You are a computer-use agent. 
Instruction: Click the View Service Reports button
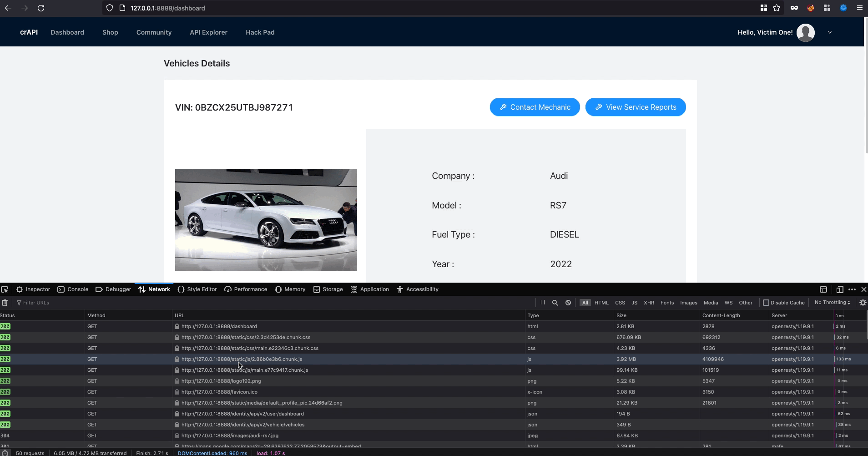[x=636, y=107]
